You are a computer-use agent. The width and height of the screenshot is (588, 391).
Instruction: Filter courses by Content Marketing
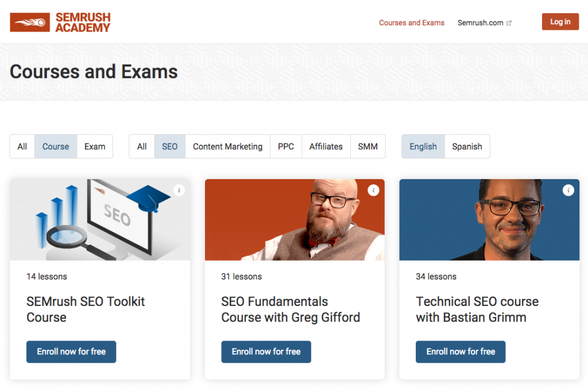(x=227, y=146)
